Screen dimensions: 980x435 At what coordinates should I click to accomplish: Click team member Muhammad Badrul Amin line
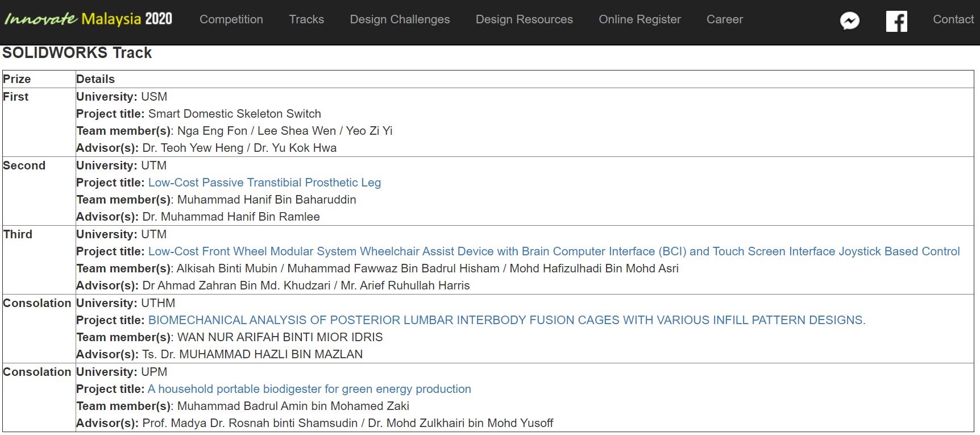(243, 406)
